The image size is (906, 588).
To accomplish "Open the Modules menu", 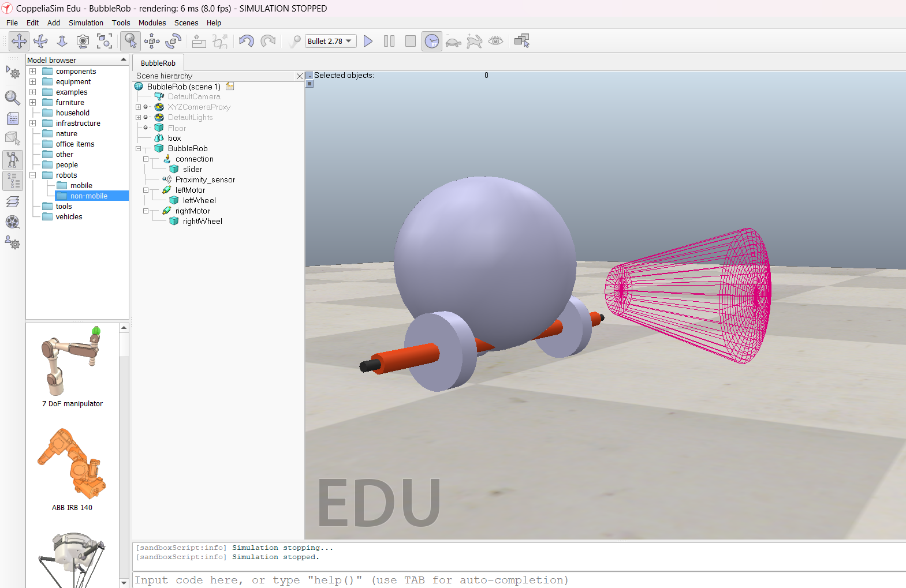I will tap(152, 23).
